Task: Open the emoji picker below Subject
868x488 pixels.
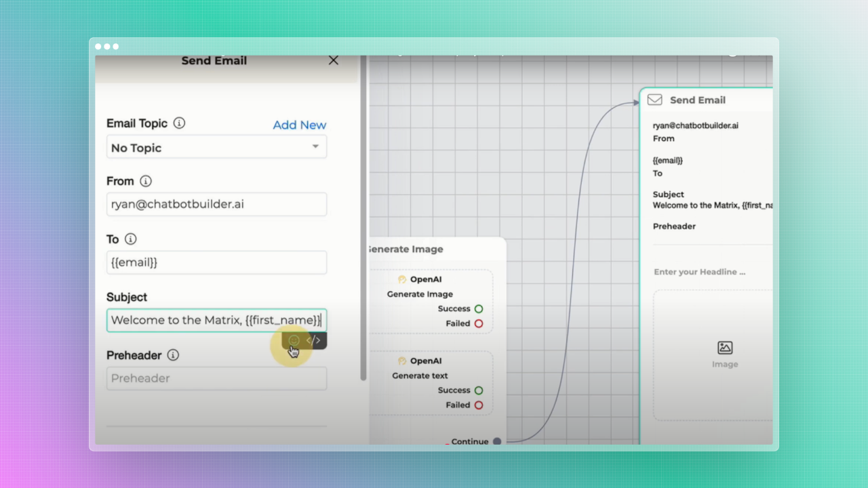Action: click(x=294, y=341)
